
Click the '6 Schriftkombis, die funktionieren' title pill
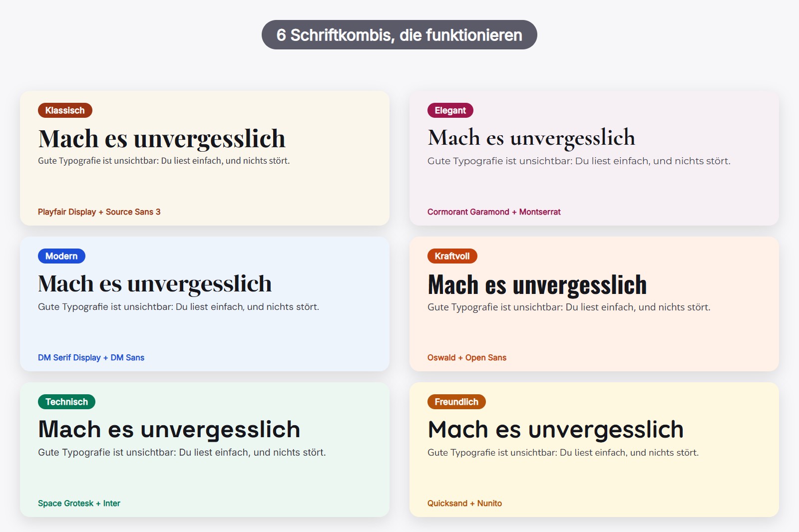coord(399,35)
